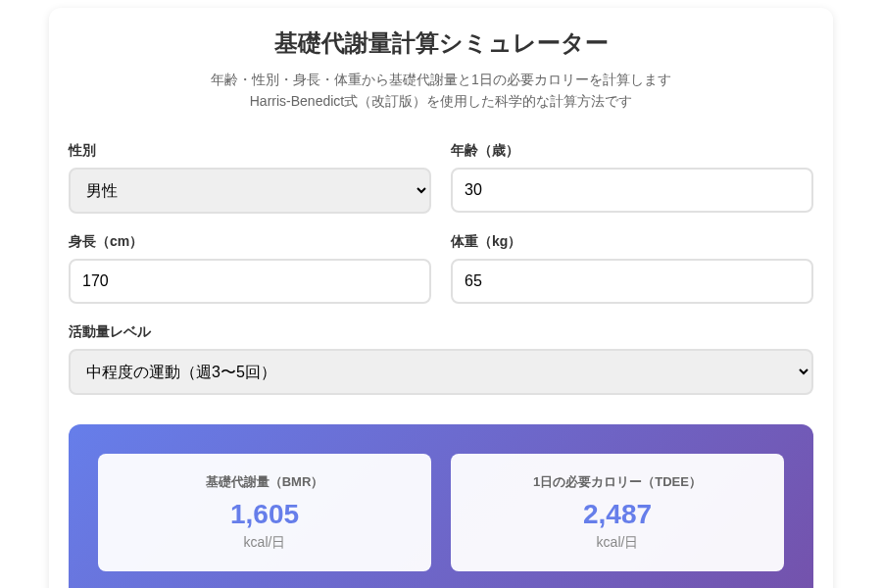Click the 1日の必要カロリー（TDEE） card heading
Image resolution: width=882 pixels, height=588 pixels.
tap(616, 482)
